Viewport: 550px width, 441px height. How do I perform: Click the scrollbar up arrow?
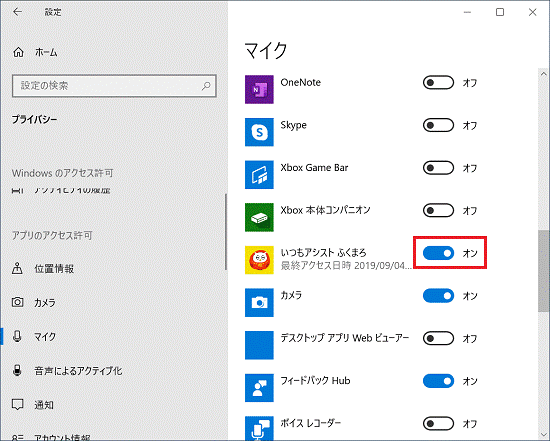[x=544, y=74]
